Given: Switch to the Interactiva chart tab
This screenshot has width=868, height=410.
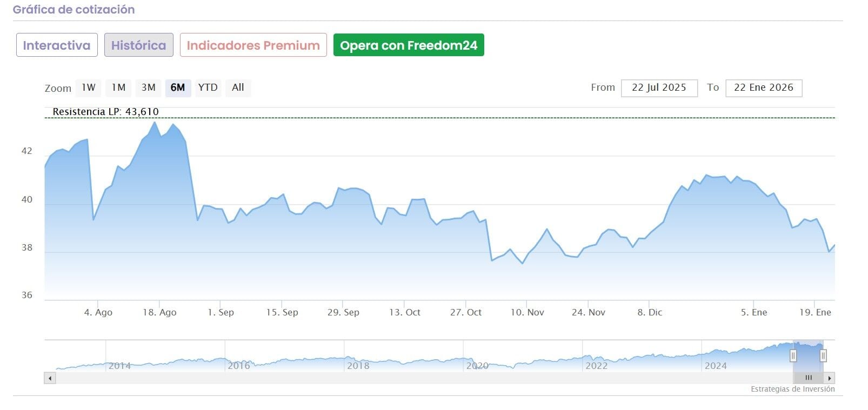Looking at the screenshot, I should [x=57, y=45].
